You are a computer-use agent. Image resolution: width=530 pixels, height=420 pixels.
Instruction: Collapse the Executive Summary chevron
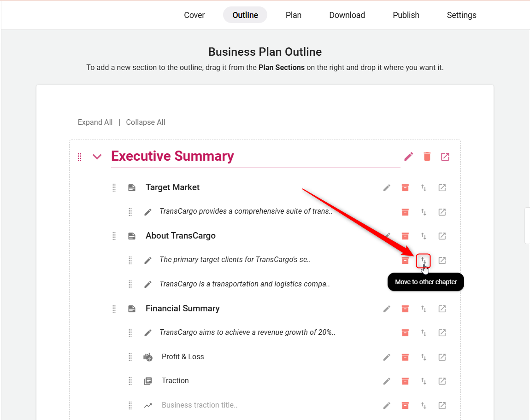(97, 157)
